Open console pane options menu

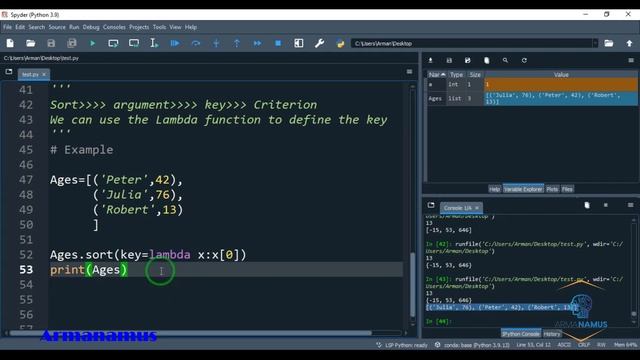631,205
